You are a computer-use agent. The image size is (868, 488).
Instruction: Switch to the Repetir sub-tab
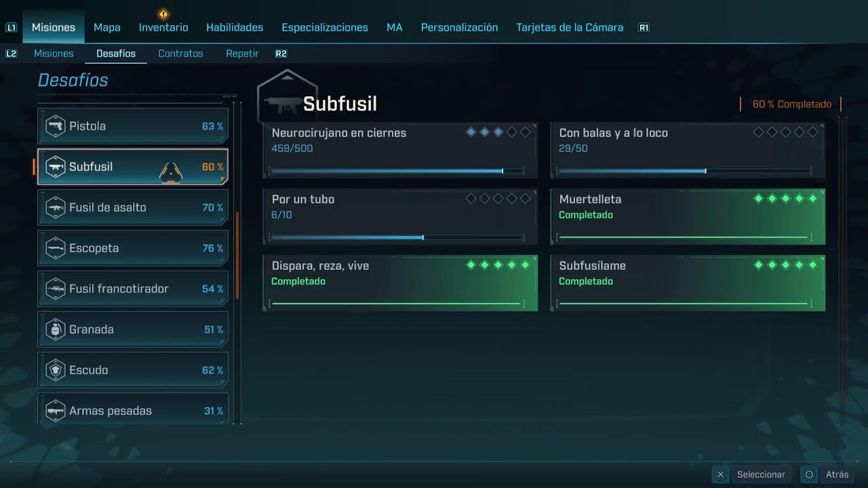(x=242, y=54)
